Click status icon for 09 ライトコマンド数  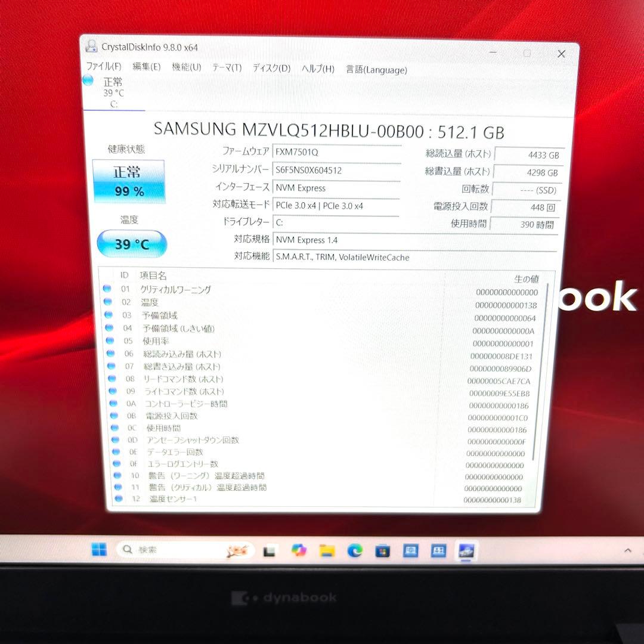point(113,391)
